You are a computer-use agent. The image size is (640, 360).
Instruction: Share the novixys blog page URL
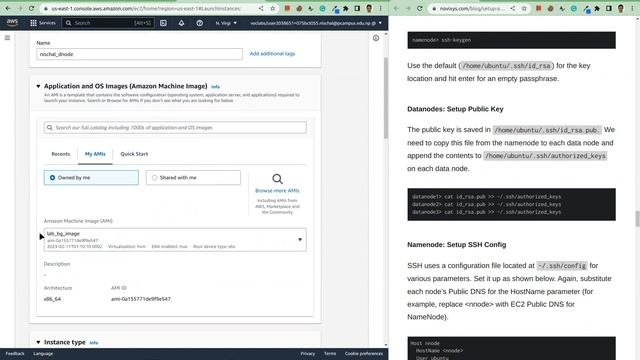click(513, 8)
